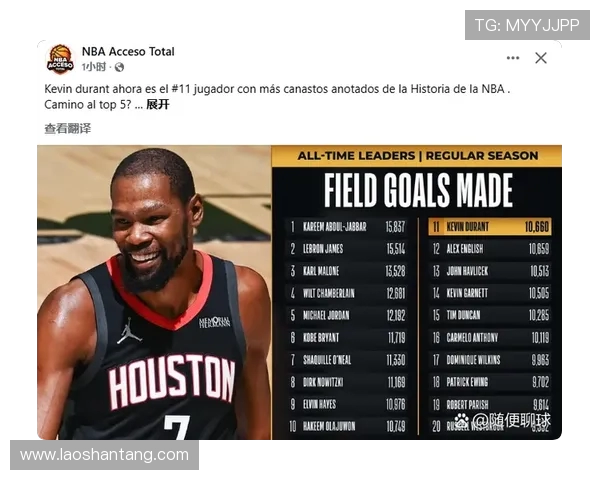Click the Field Goals Made heading
The width and height of the screenshot is (600, 480).
point(418,190)
